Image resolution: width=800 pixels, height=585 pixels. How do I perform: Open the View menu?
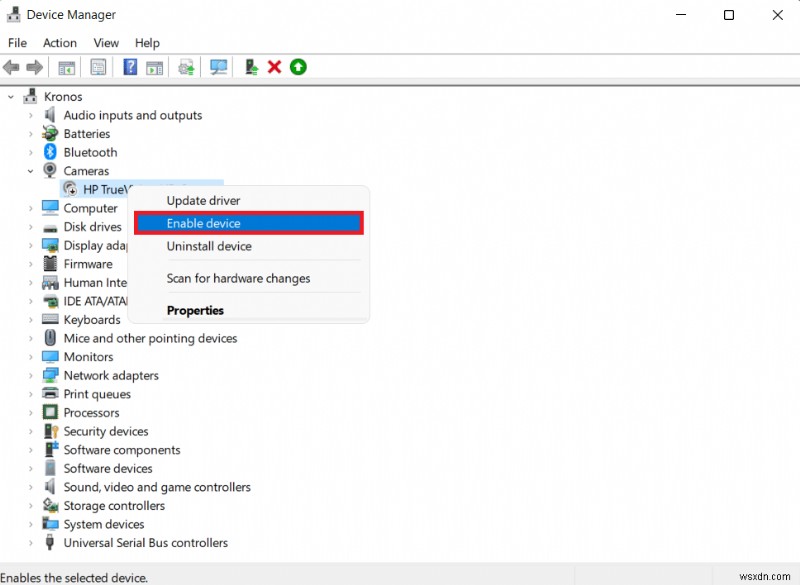[106, 43]
